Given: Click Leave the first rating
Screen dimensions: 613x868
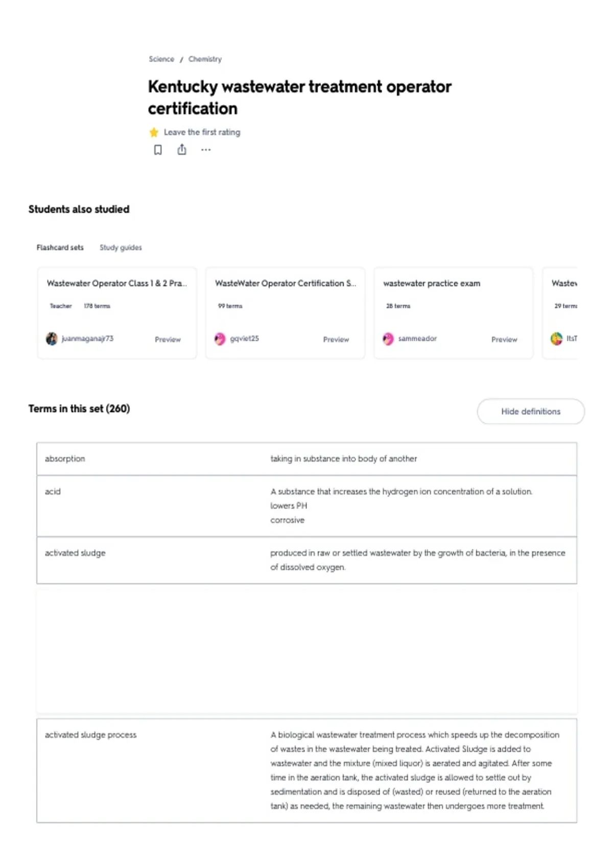Looking at the screenshot, I should [202, 132].
